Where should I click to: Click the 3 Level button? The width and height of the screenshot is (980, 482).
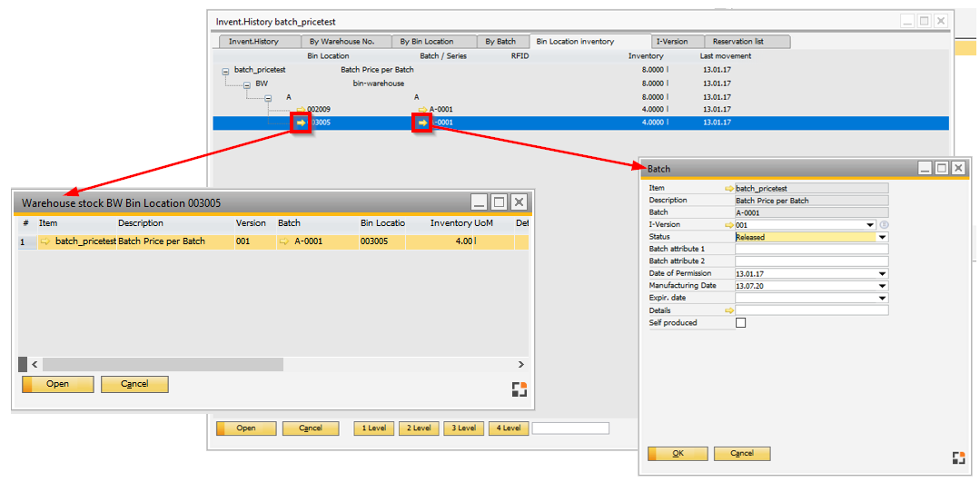(x=463, y=428)
